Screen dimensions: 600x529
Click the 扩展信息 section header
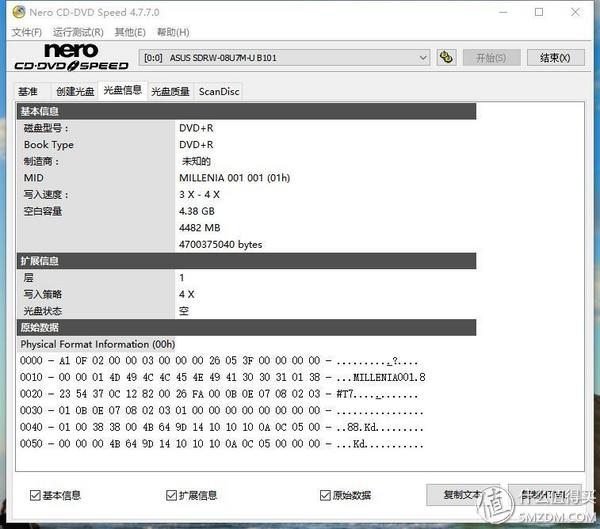click(246, 261)
